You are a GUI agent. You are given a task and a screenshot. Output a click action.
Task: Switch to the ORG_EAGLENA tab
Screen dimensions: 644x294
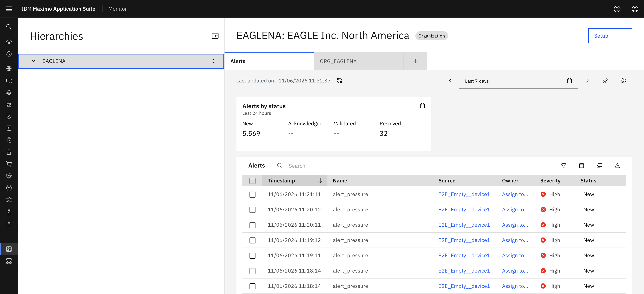[359, 61]
